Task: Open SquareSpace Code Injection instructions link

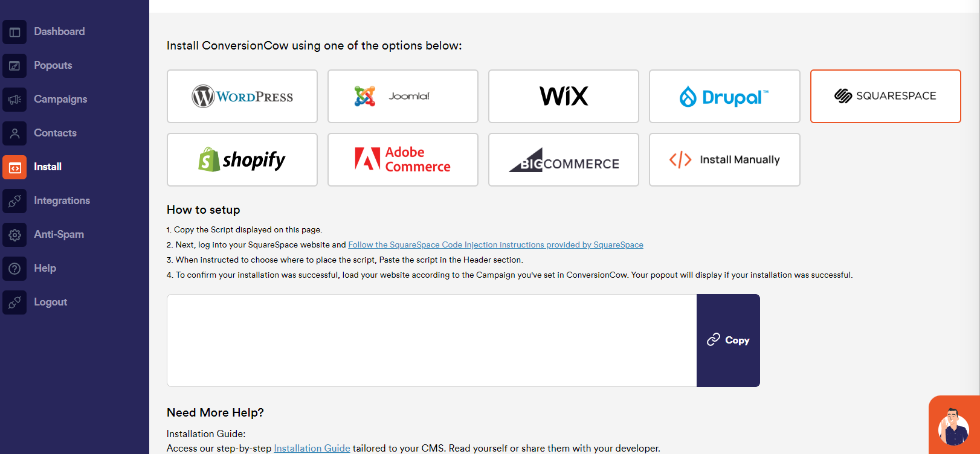Action: point(495,245)
